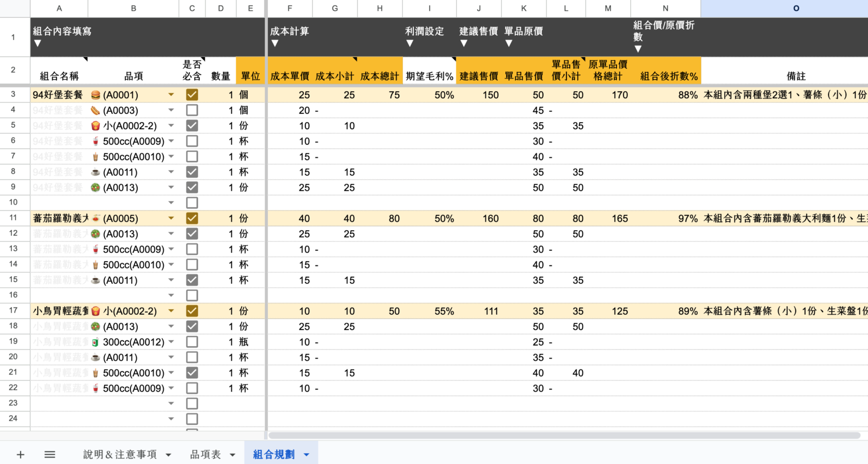
Task: Click the hot dog emoji in row 4
Action: [95, 111]
